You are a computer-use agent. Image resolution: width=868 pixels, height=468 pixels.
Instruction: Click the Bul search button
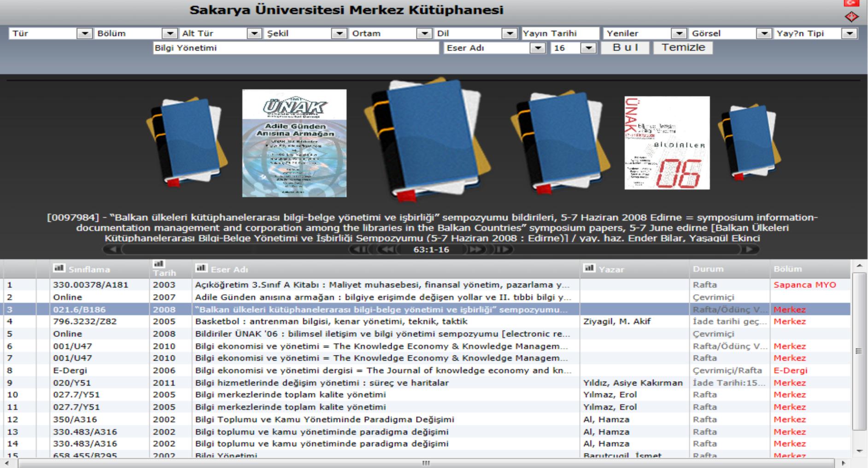pyautogui.click(x=625, y=48)
